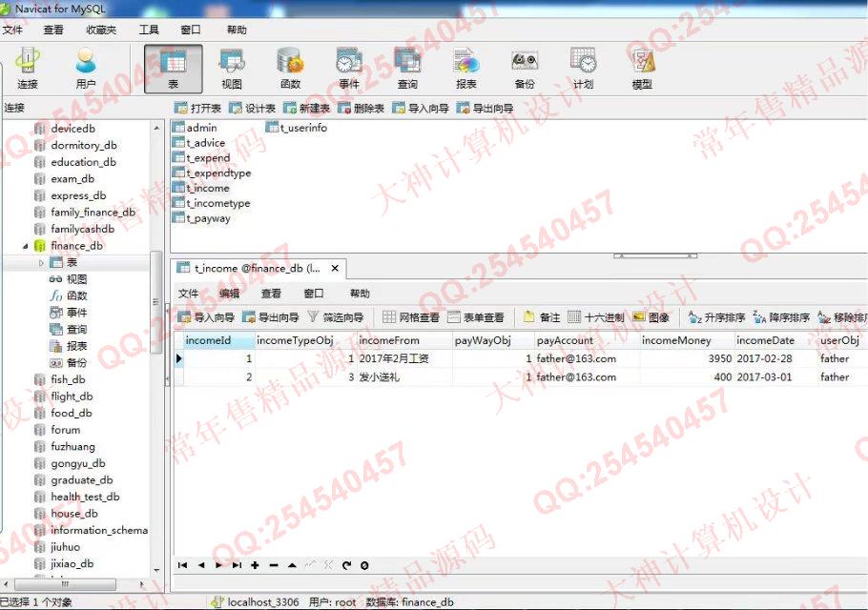Click the 2017年2月工资 cell

point(404,358)
